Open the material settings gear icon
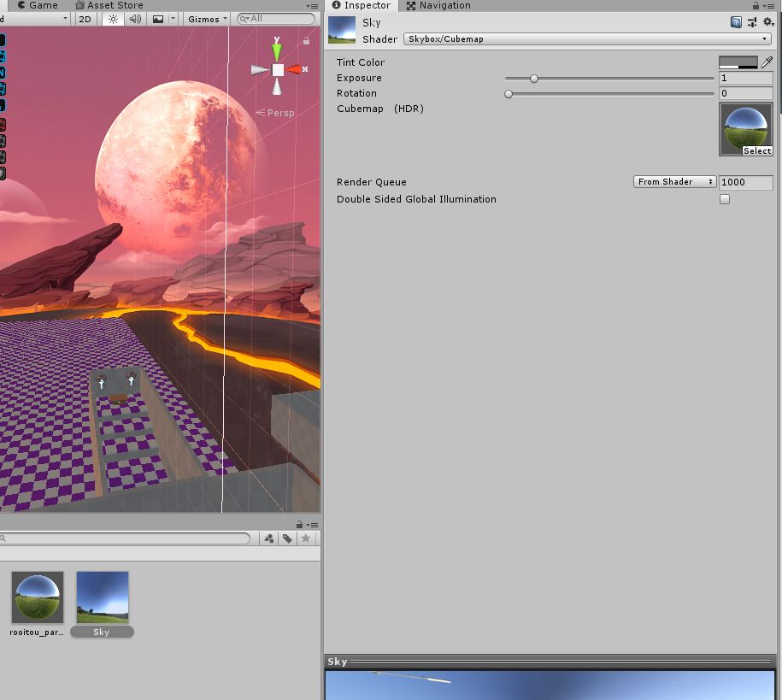782x700 pixels. click(767, 21)
